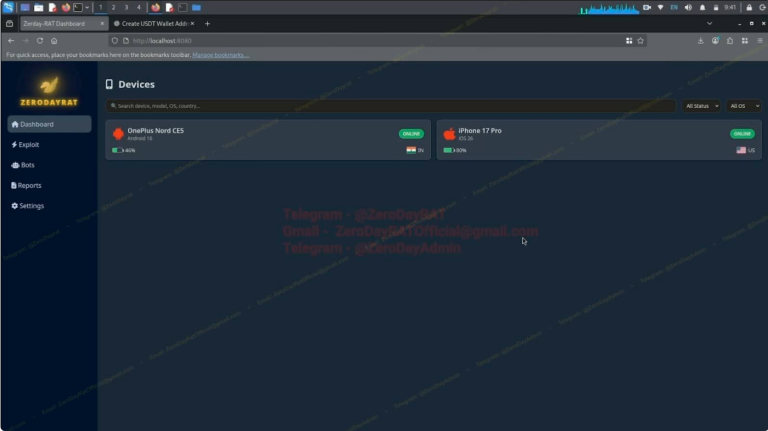Click the phone icon beside Devices heading
Screen dimensions: 768x431
(109, 84)
